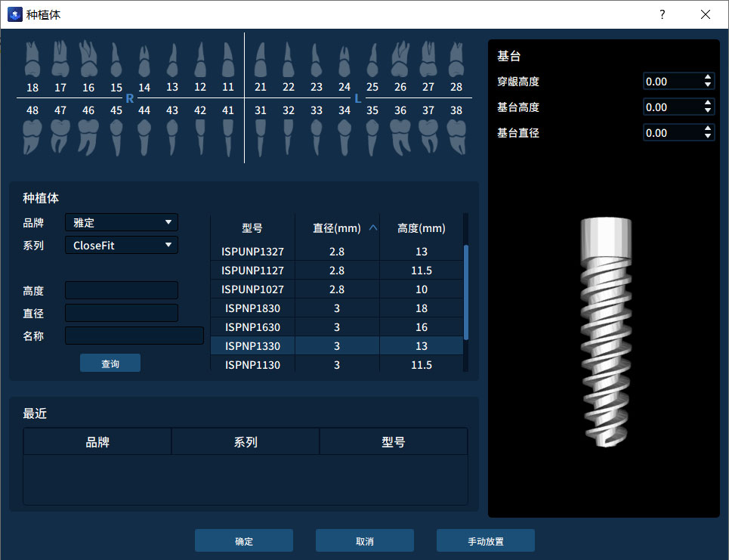
Task: Select lower left tooth 38 icon
Action: coord(456,137)
